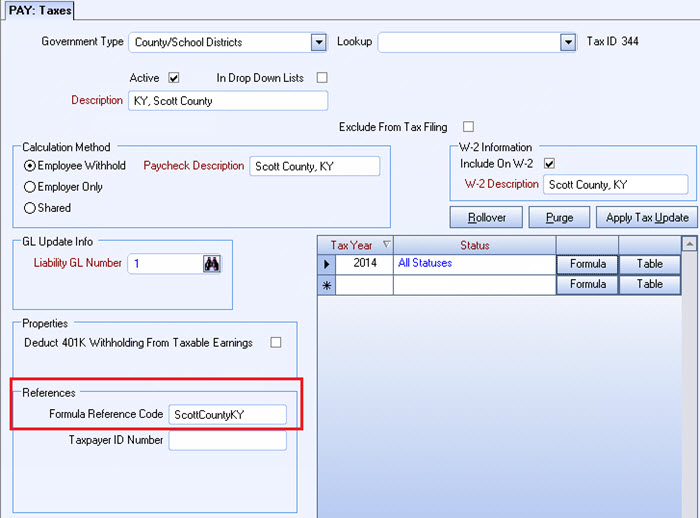700x518 pixels.
Task: Open the Government Type dropdown
Action: [318, 42]
